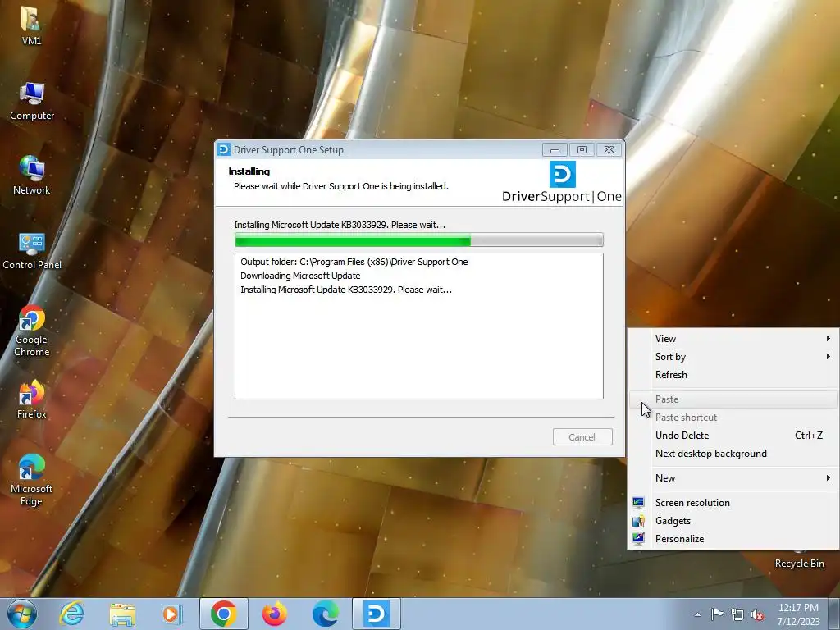Viewport: 840px width, 630px height.
Task: Open Personalize from the context menu
Action: click(x=733, y=538)
